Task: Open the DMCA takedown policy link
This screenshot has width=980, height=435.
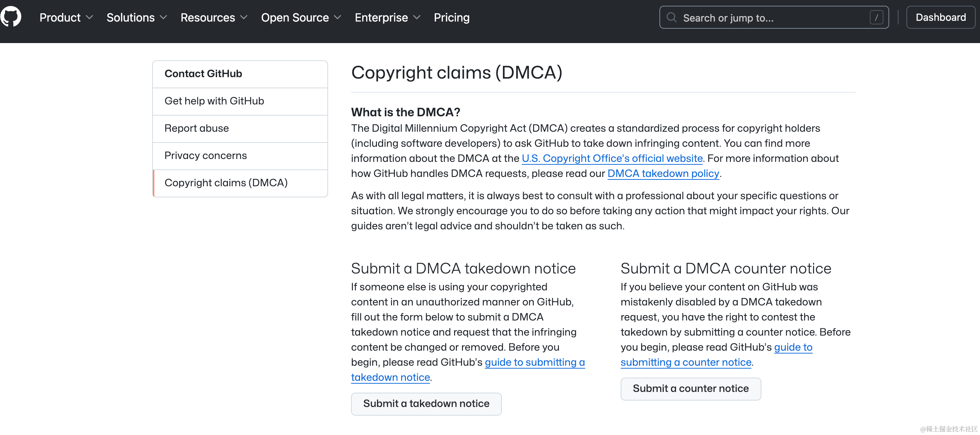Action: click(x=663, y=174)
